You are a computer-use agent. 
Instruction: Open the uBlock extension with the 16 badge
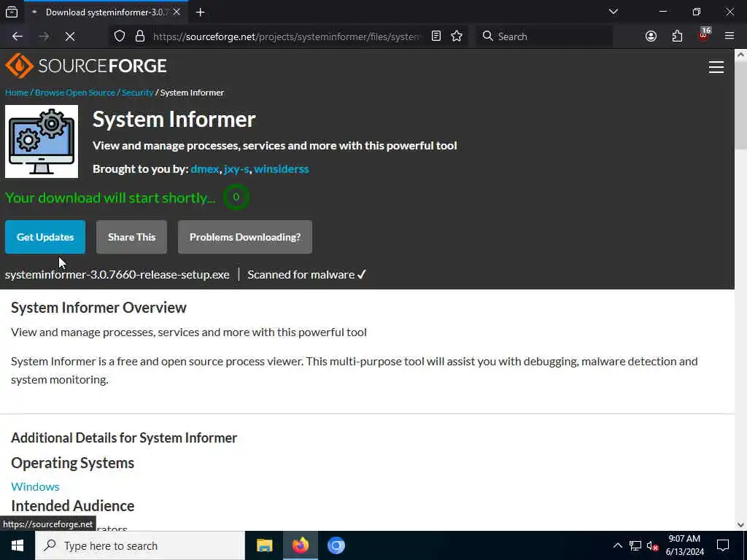[704, 35]
